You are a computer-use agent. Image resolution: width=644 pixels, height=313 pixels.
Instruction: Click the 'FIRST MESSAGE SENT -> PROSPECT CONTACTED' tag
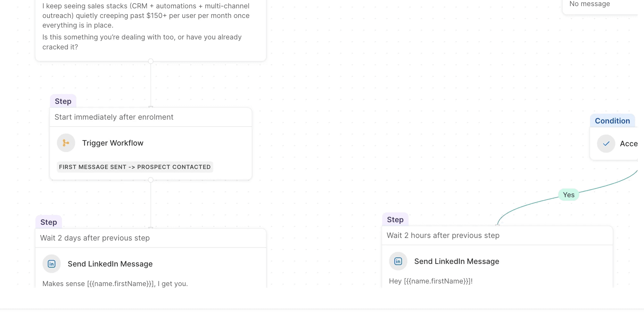click(135, 167)
